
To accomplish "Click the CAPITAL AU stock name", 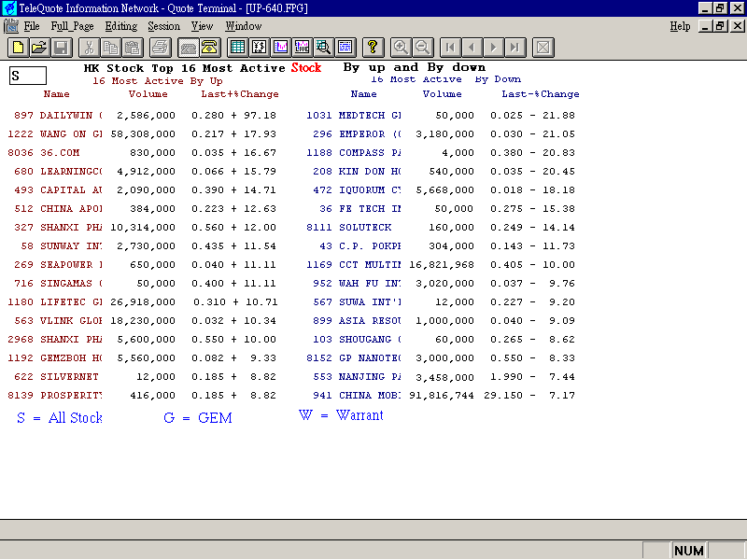I will click(71, 190).
